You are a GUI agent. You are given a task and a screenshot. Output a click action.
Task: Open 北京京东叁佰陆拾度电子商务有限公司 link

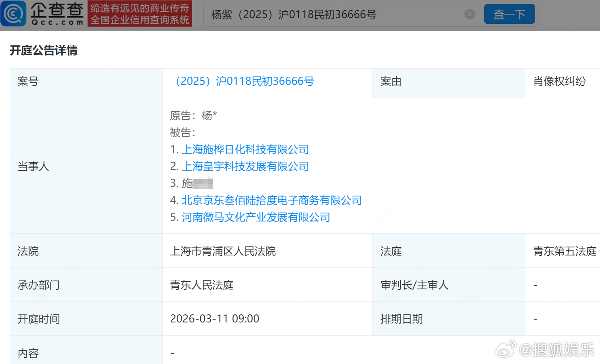click(272, 200)
